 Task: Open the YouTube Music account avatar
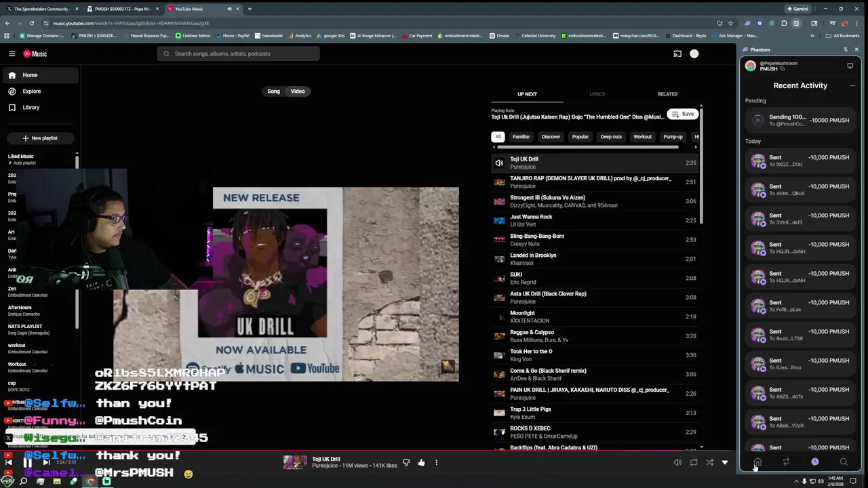pos(694,54)
